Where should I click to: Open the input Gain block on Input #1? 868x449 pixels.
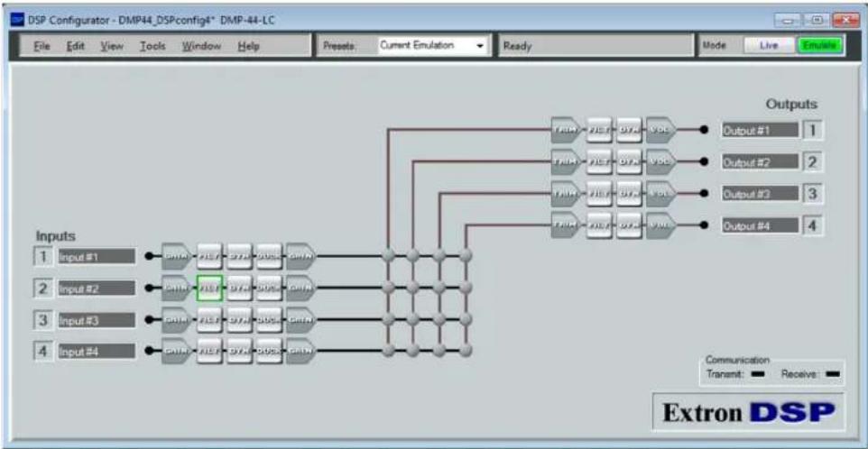click(x=176, y=256)
